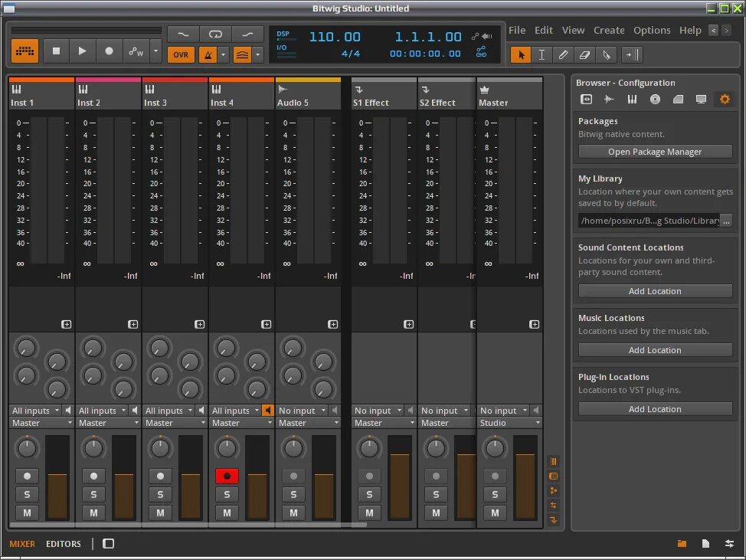Select the Pen tool
746x560 pixels.
tap(563, 54)
